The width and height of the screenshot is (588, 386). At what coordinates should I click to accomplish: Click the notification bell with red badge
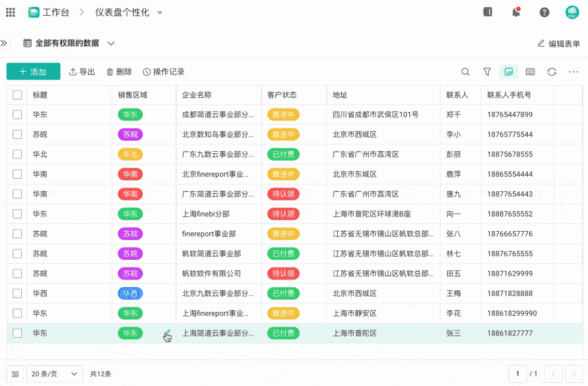(516, 11)
